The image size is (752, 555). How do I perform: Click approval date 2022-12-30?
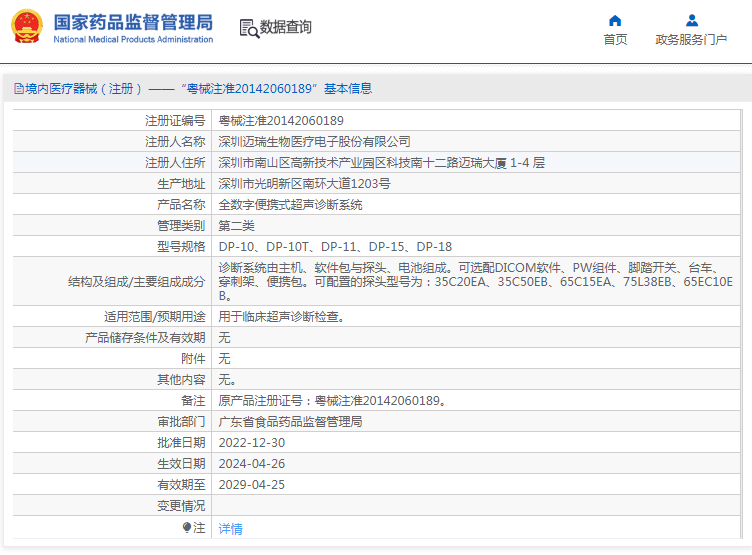pos(251,443)
